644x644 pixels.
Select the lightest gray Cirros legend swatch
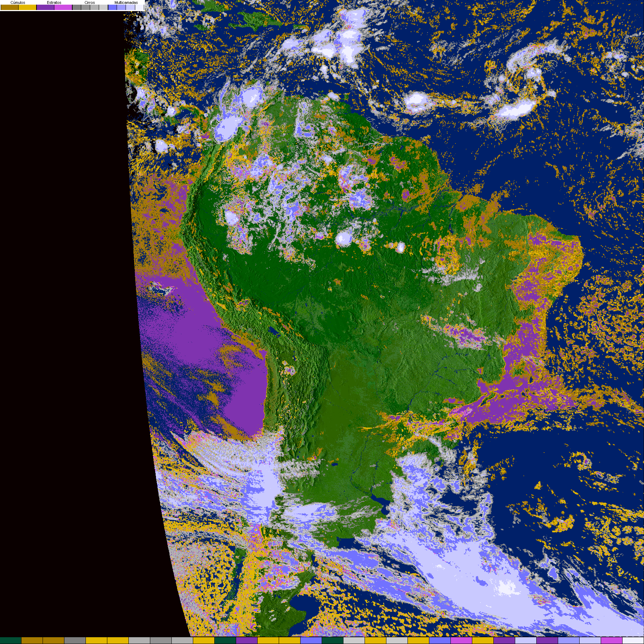[103, 8]
